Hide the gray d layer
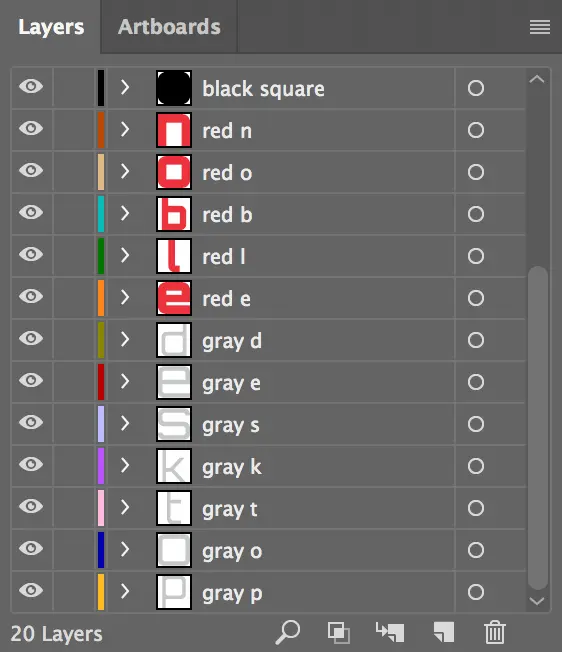Image resolution: width=562 pixels, height=652 pixels. coord(31,338)
